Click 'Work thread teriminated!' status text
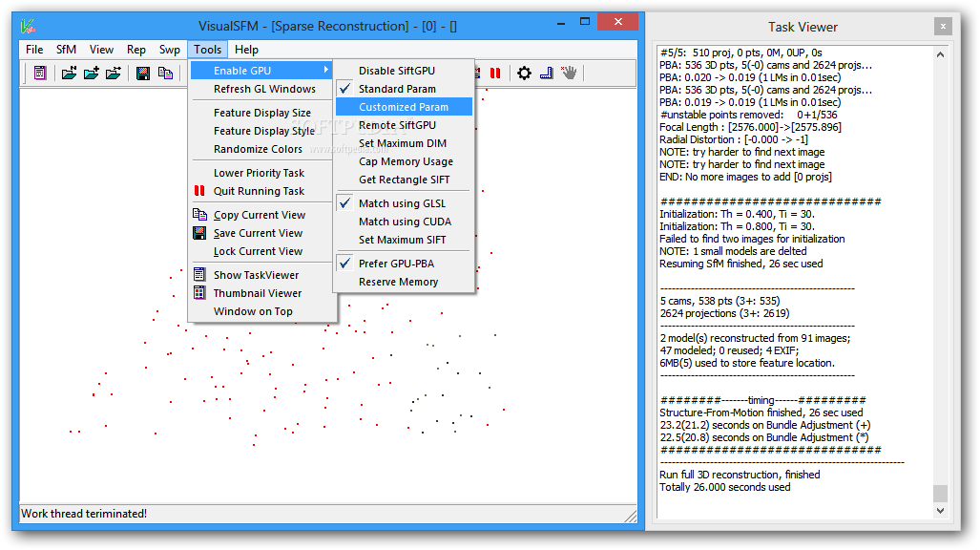This screenshot has height=550, width=980. tap(84, 514)
